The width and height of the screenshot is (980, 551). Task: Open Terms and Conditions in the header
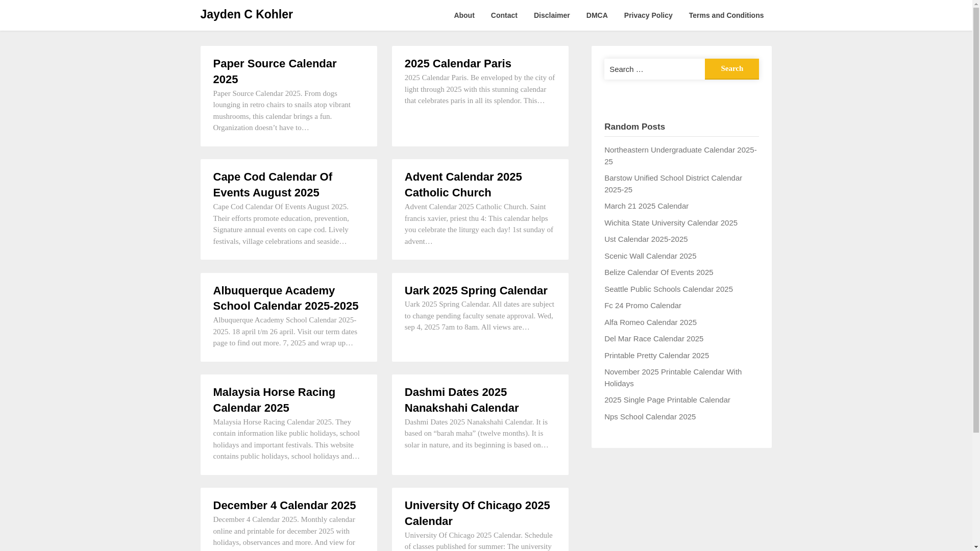pos(726,15)
